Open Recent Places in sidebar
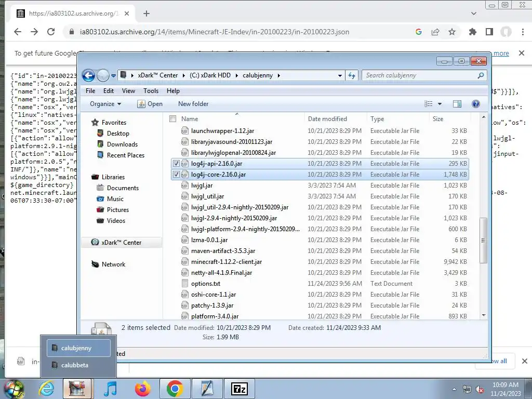The height and width of the screenshot is (399, 532). (x=126, y=155)
